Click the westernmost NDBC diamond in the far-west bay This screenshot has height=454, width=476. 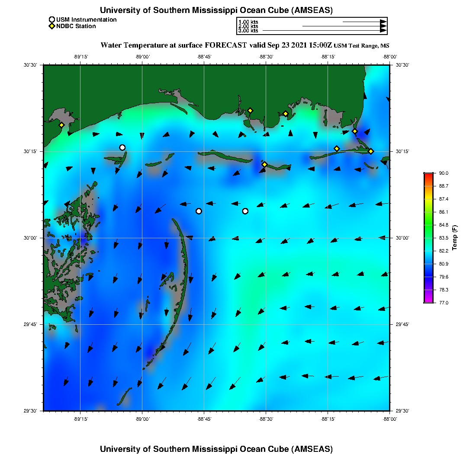61,125
